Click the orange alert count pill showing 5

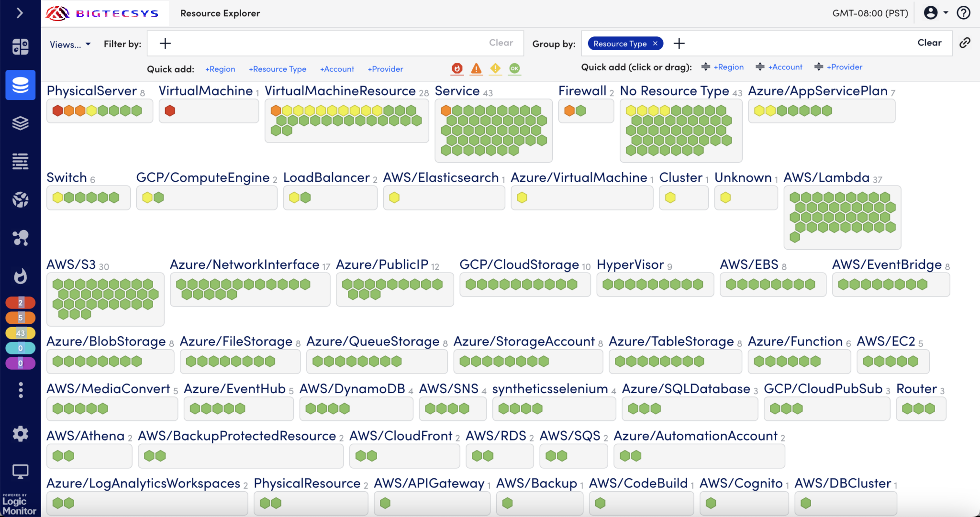(x=20, y=318)
